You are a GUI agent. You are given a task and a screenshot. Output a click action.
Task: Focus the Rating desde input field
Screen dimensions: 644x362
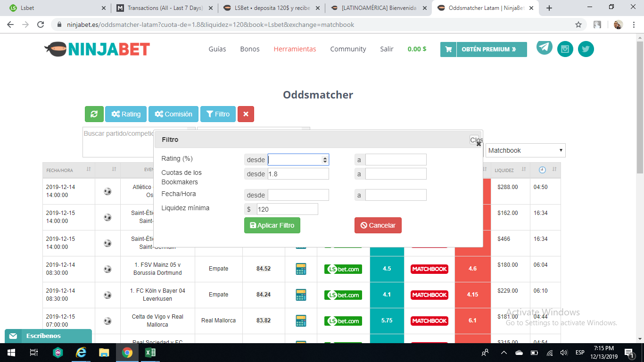pyautogui.click(x=298, y=160)
